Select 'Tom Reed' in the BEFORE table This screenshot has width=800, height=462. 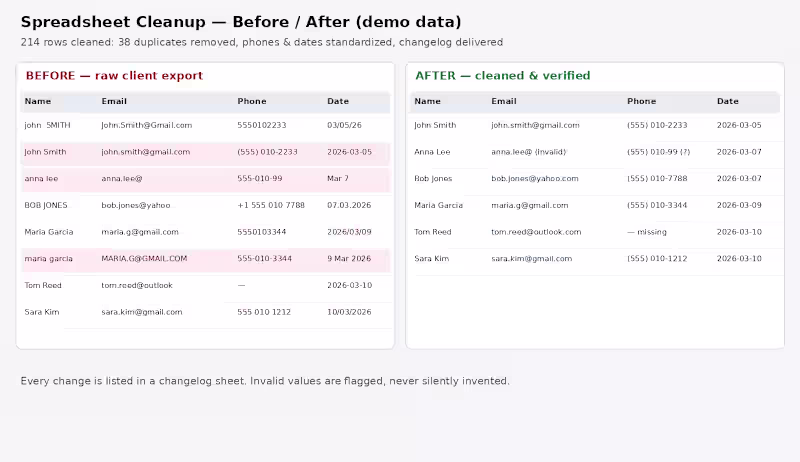click(x=43, y=285)
